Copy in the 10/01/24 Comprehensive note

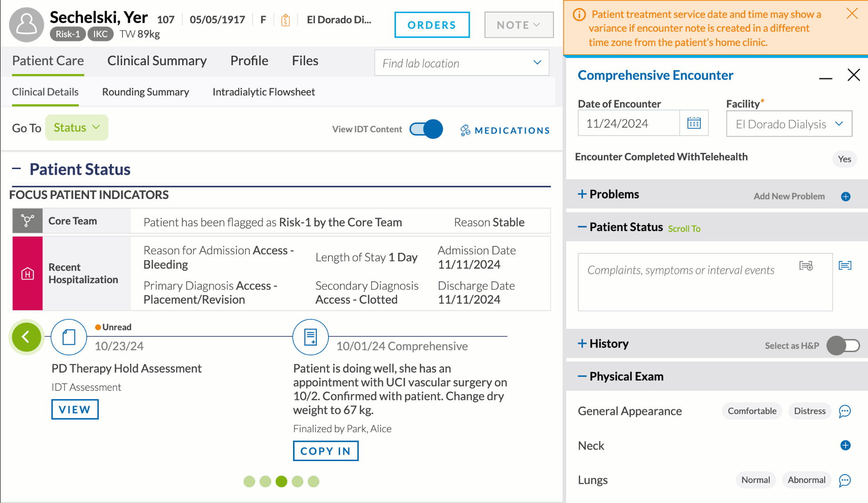point(326,451)
